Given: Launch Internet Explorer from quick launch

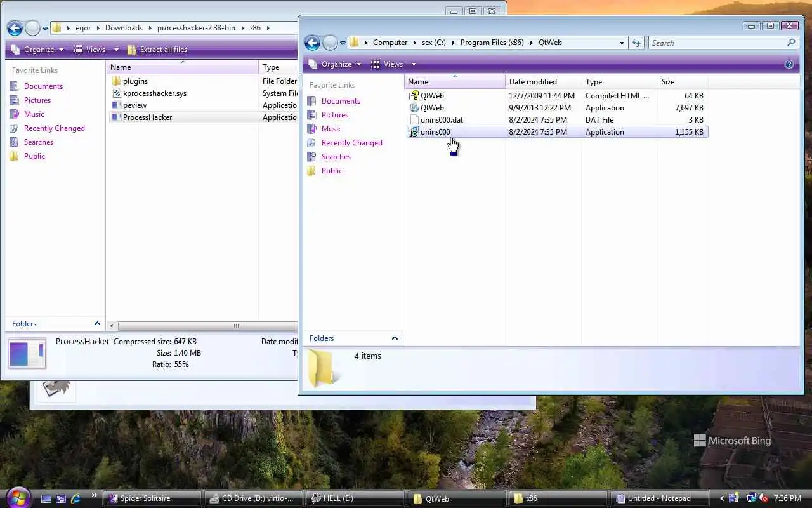Looking at the screenshot, I should tap(75, 498).
